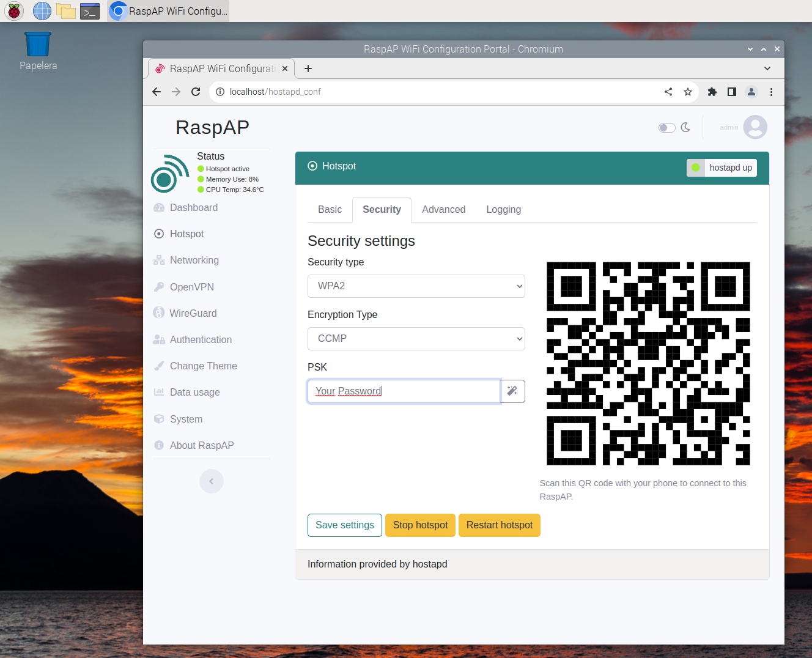
Task: Open the Chromium extensions puzzle icon
Action: [712, 92]
